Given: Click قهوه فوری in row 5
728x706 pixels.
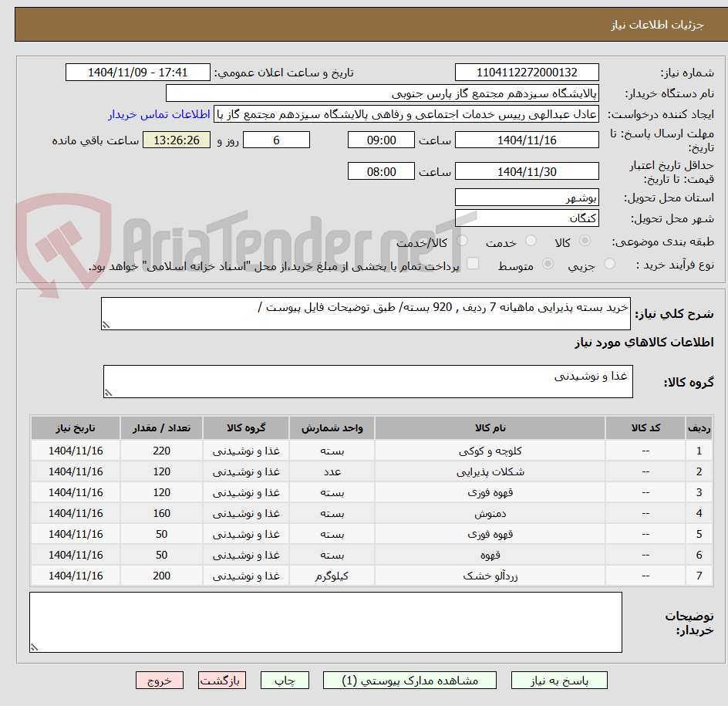Looking at the screenshot, I should 490,534.
